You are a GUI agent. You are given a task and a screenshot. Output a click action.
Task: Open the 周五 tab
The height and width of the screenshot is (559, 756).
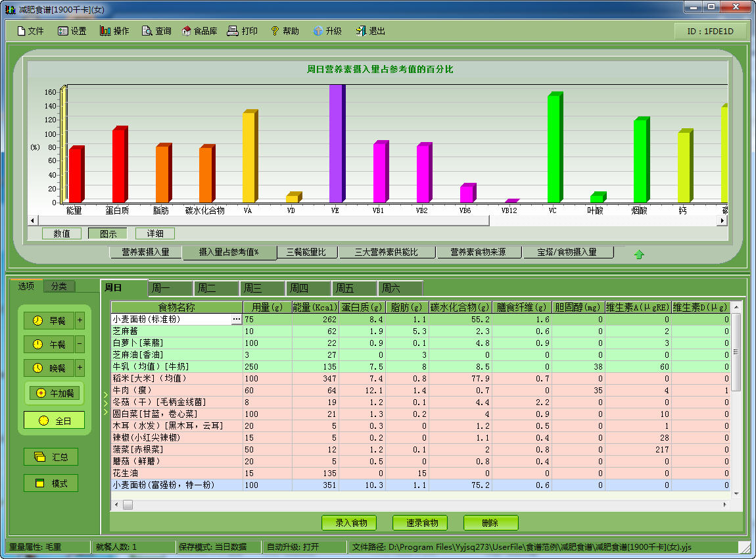click(354, 287)
